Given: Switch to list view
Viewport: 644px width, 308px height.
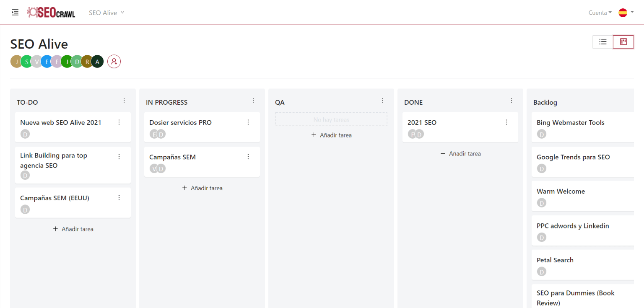Looking at the screenshot, I should (x=603, y=42).
